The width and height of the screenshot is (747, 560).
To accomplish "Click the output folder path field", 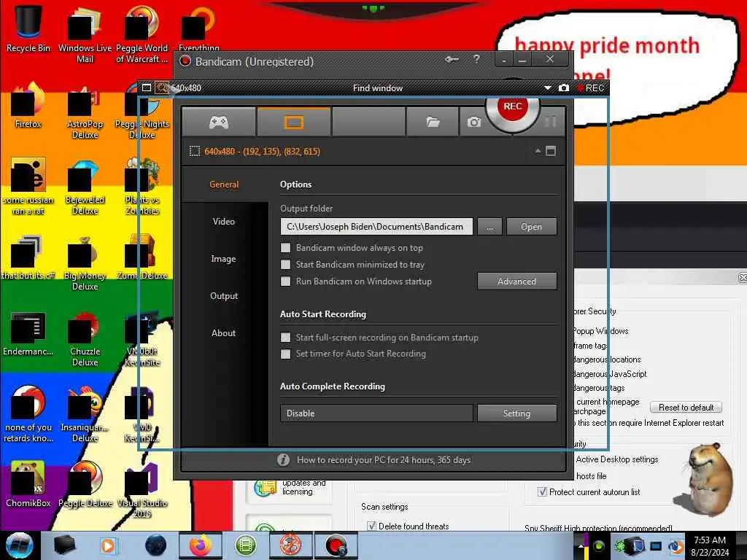I will [x=376, y=227].
